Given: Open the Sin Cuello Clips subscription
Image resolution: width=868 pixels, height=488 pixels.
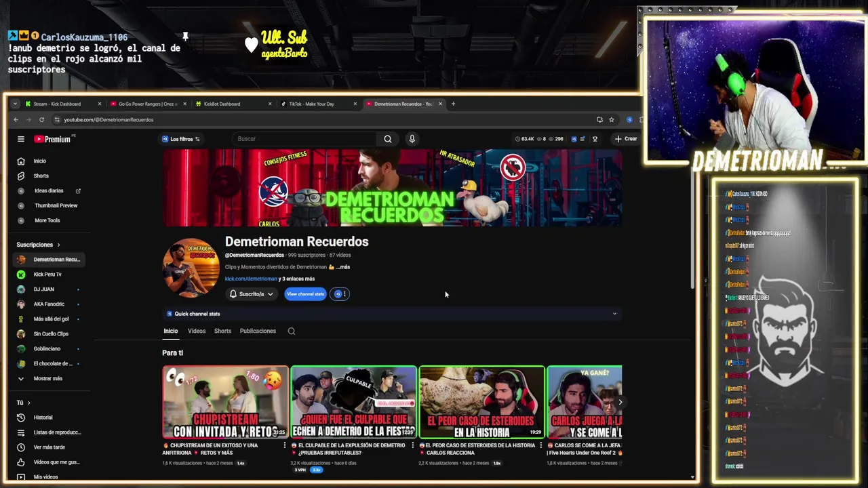Looking at the screenshot, I should coord(47,334).
